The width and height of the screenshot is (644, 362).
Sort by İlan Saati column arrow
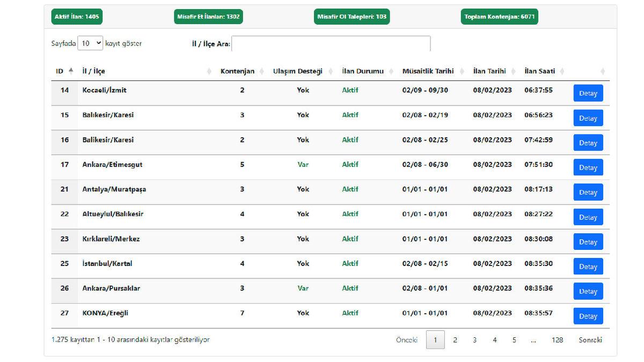[562, 70]
